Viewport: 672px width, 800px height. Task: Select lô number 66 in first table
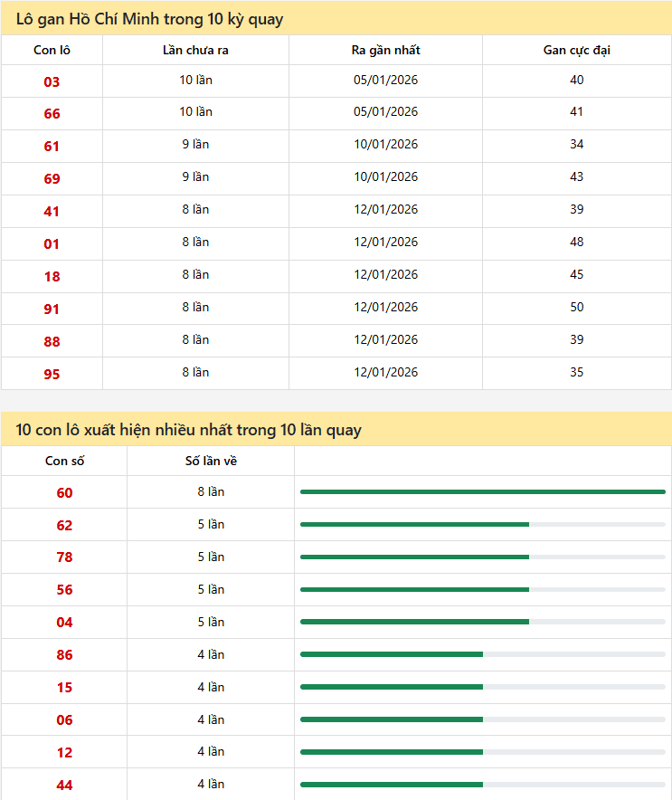52,113
